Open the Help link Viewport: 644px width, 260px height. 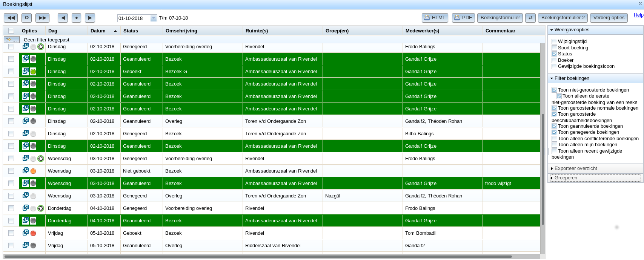coord(638,15)
